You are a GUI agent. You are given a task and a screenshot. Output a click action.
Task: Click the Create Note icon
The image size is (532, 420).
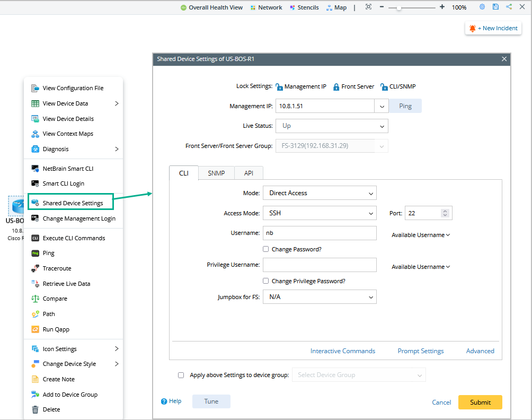click(36, 379)
